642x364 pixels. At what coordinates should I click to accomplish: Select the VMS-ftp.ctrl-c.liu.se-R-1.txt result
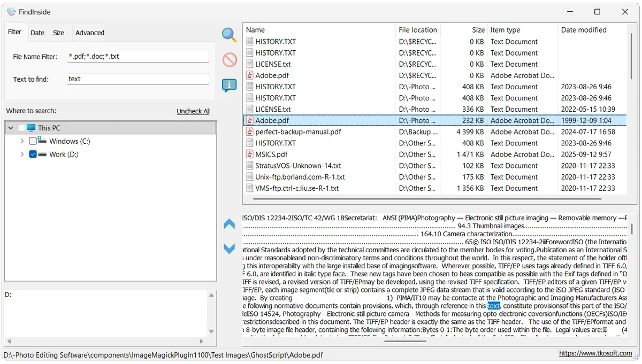coord(436,188)
